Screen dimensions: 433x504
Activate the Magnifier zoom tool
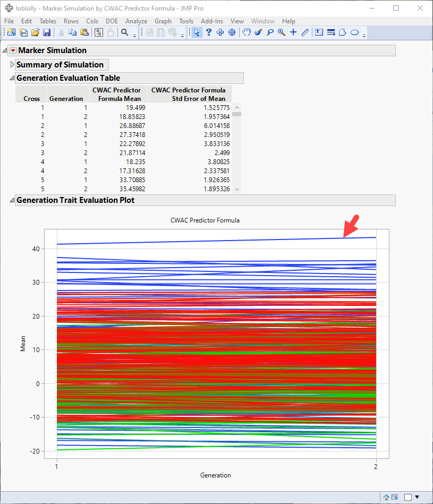click(x=282, y=32)
